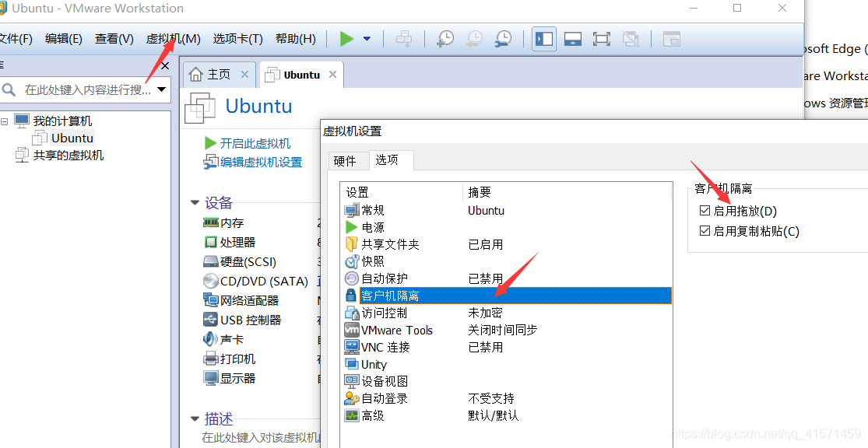The image size is (868, 448).
Task: Collapse the 我的计算机 tree node
Action: coord(5,121)
